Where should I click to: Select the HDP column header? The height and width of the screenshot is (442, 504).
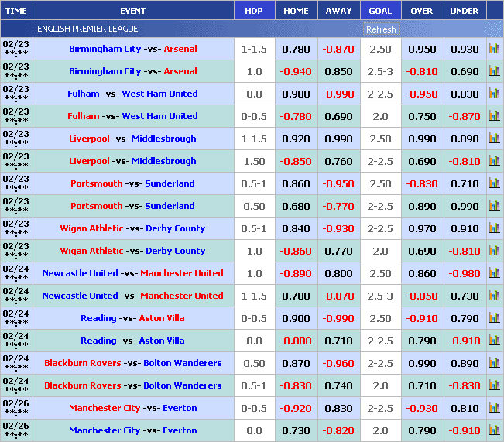[253, 11]
